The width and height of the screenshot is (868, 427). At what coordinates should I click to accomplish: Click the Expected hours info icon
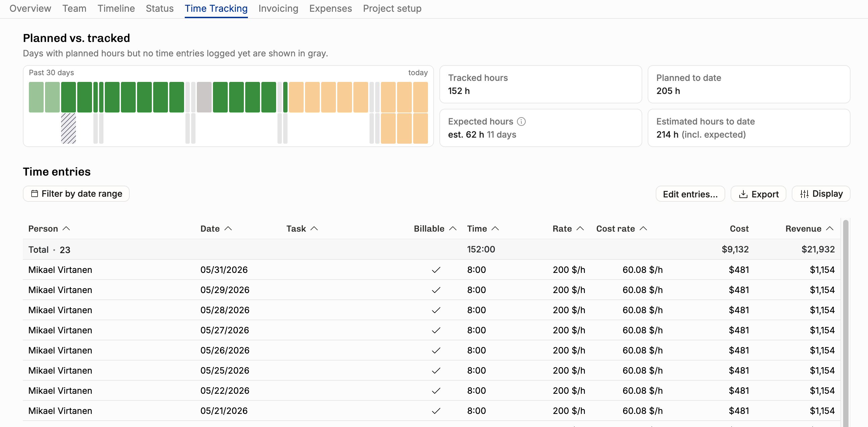[x=521, y=122]
